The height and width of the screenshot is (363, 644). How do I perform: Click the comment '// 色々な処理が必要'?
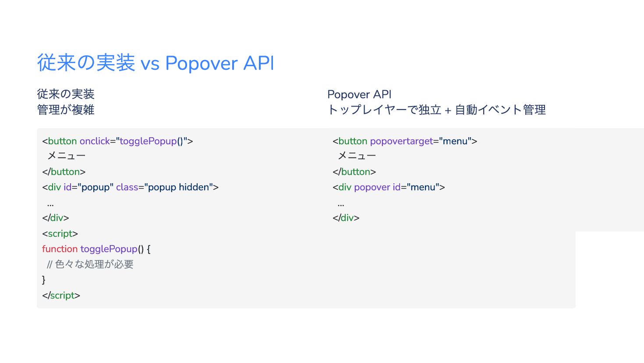pos(90,264)
